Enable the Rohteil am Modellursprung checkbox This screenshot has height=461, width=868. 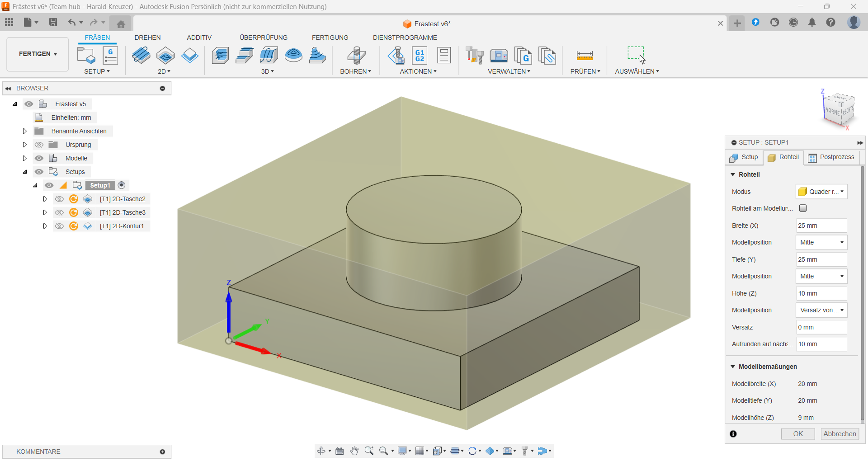[803, 208]
